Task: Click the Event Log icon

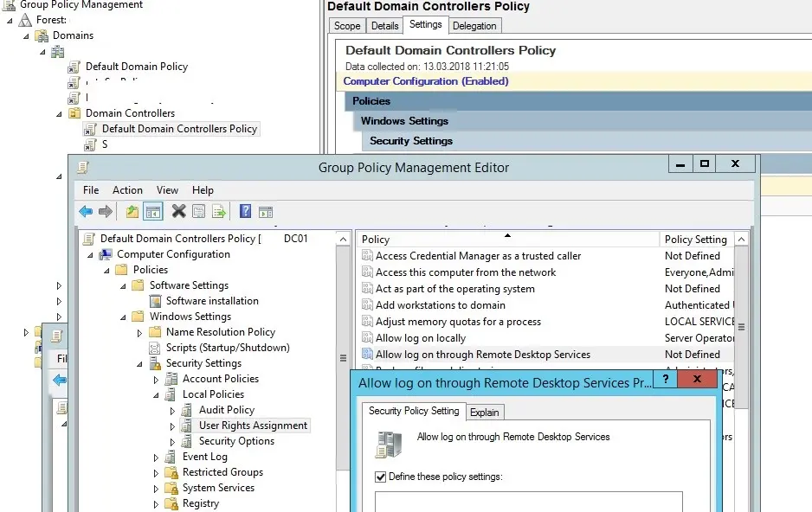Action: pos(171,458)
